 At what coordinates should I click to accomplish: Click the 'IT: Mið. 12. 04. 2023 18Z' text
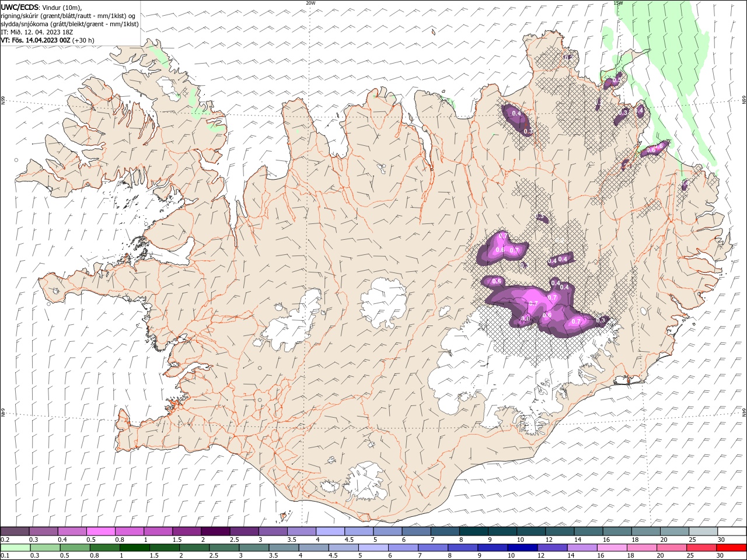click(37, 32)
